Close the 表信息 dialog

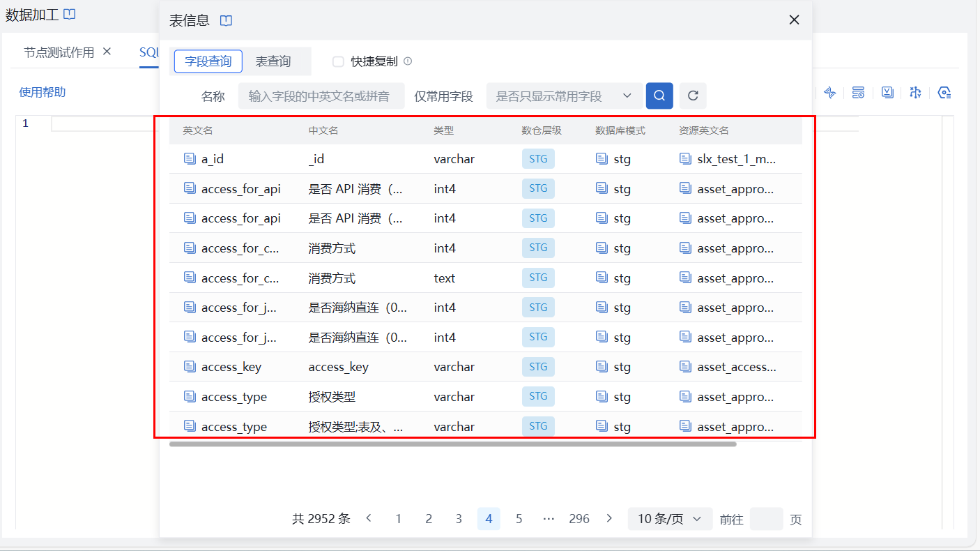(x=794, y=20)
